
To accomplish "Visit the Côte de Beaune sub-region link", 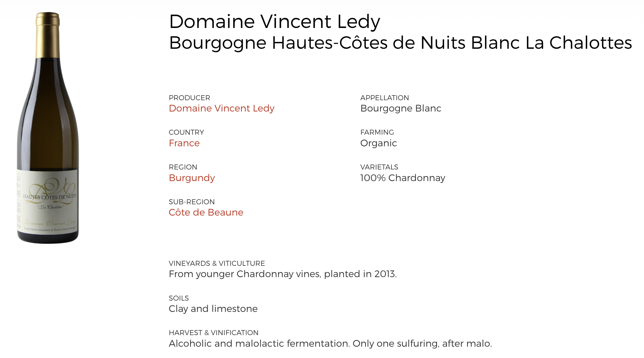I will (x=206, y=212).
